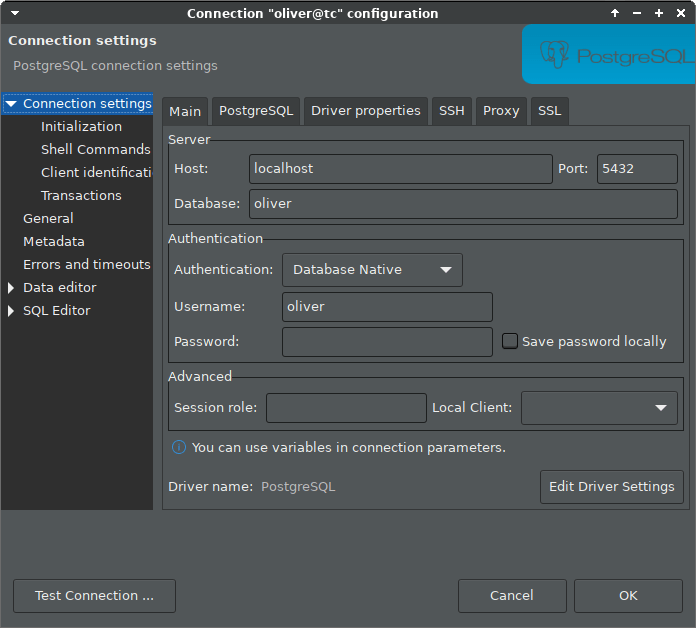This screenshot has height=628, width=696.
Task: Collapse the Connection settings tree node
Action: [12, 104]
